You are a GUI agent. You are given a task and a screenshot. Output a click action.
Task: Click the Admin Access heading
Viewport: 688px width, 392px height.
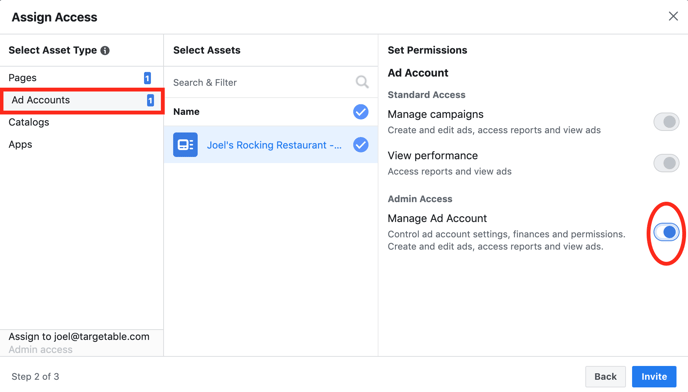(419, 199)
